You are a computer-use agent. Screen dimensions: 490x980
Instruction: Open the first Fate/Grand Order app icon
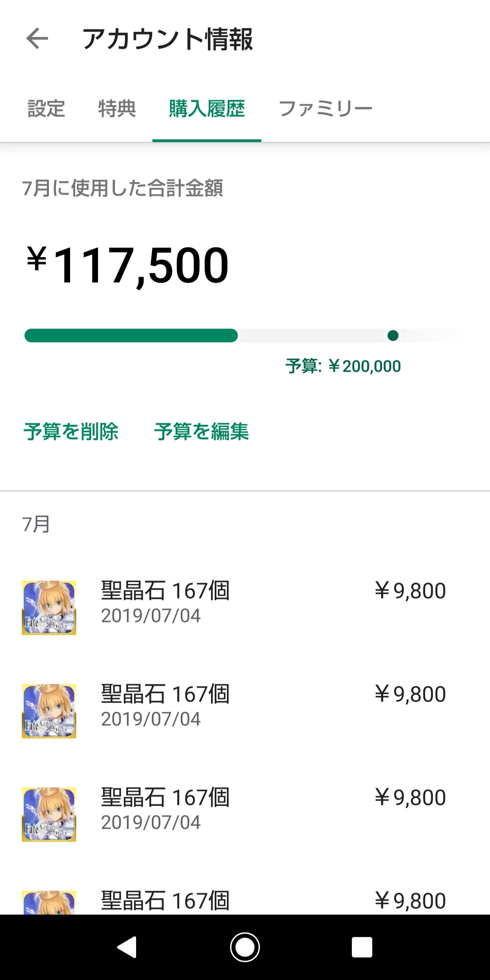coord(49,608)
